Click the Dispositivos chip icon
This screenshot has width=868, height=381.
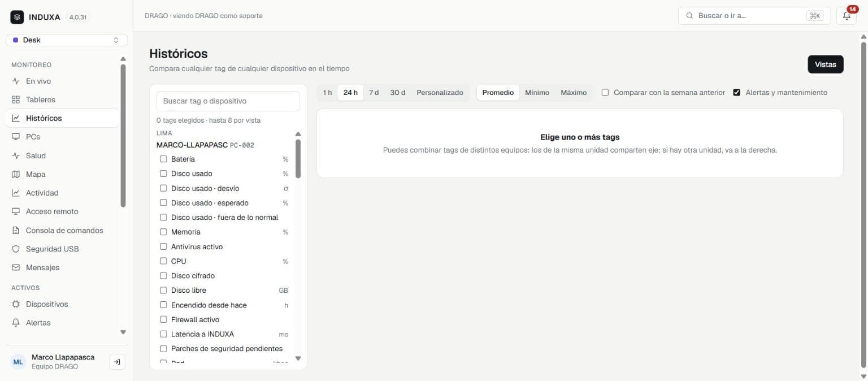(16, 304)
